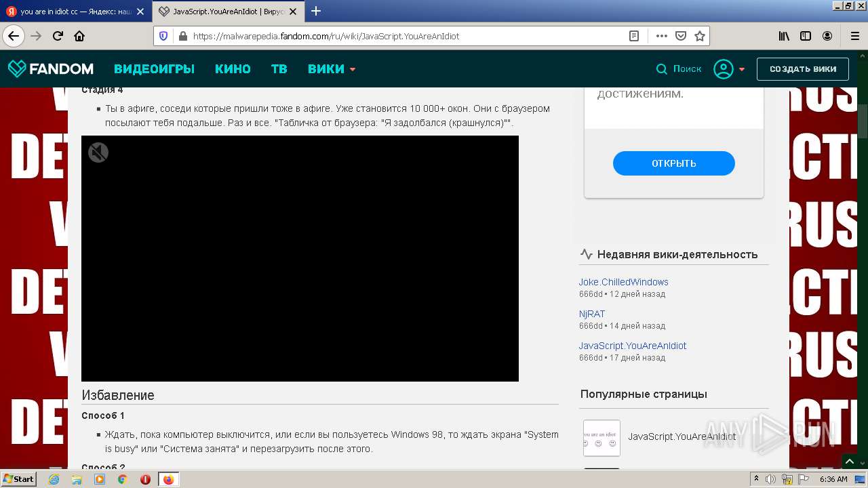
Task: Close the Yandex tab
Action: click(x=140, y=12)
